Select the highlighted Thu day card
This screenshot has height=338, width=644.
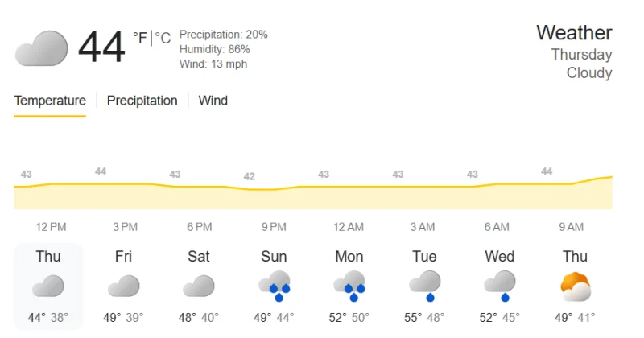(48, 286)
